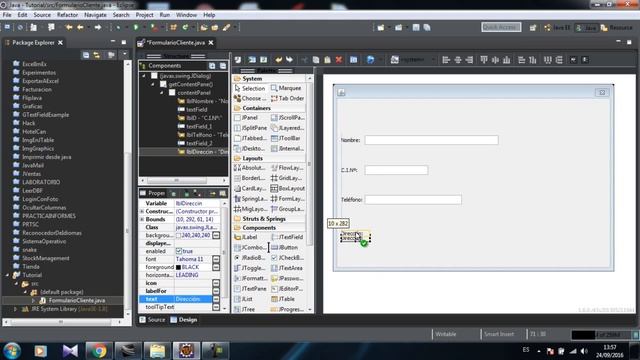Switch to the Java EE perspective

point(557,27)
